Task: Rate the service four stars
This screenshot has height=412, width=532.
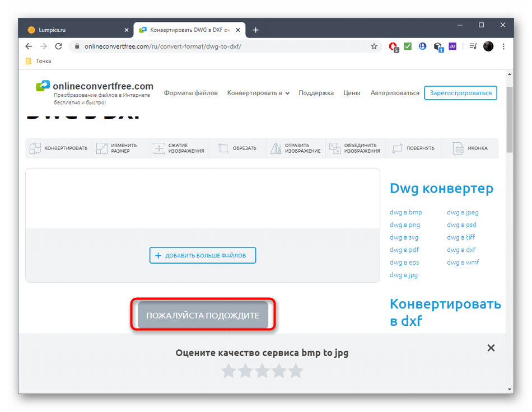Action: click(x=279, y=371)
